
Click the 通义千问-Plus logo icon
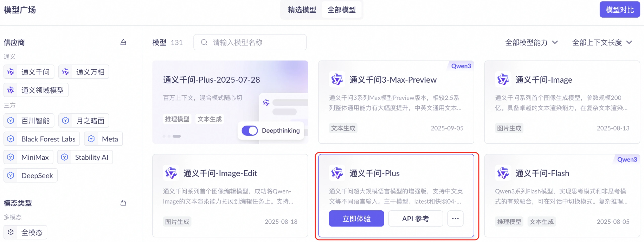[x=337, y=173]
